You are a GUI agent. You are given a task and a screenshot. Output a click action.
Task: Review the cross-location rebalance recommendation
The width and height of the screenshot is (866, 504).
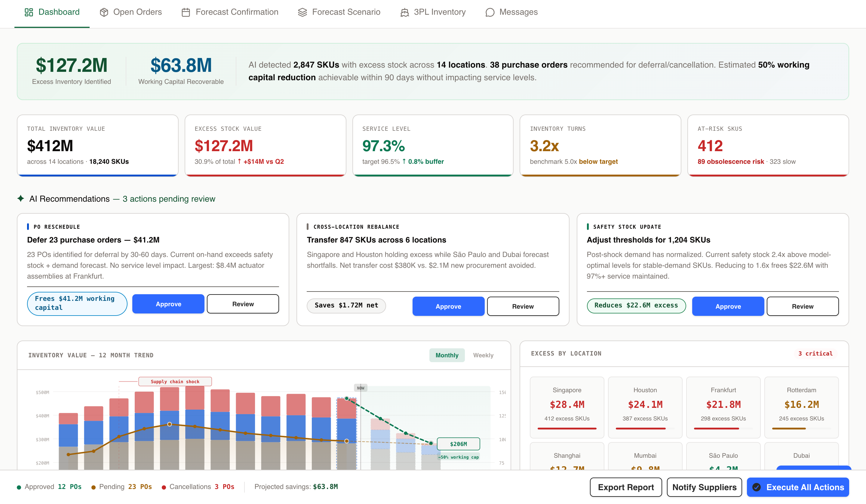[523, 306]
